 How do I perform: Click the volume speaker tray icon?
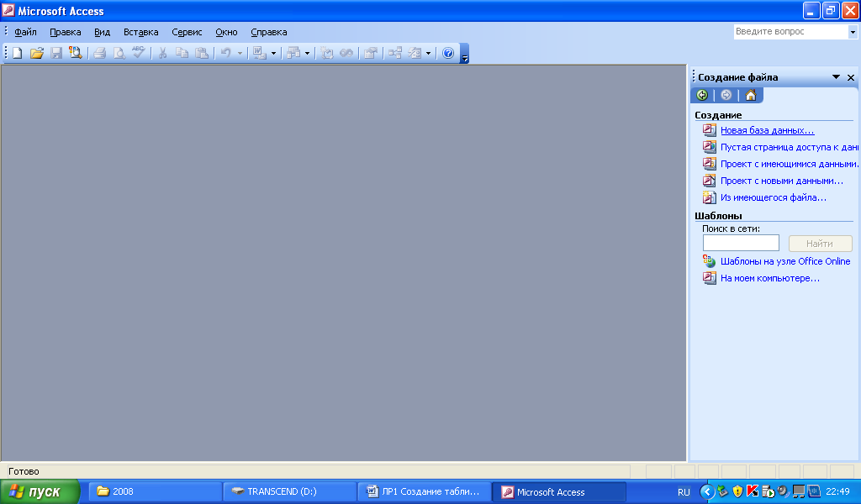click(783, 491)
